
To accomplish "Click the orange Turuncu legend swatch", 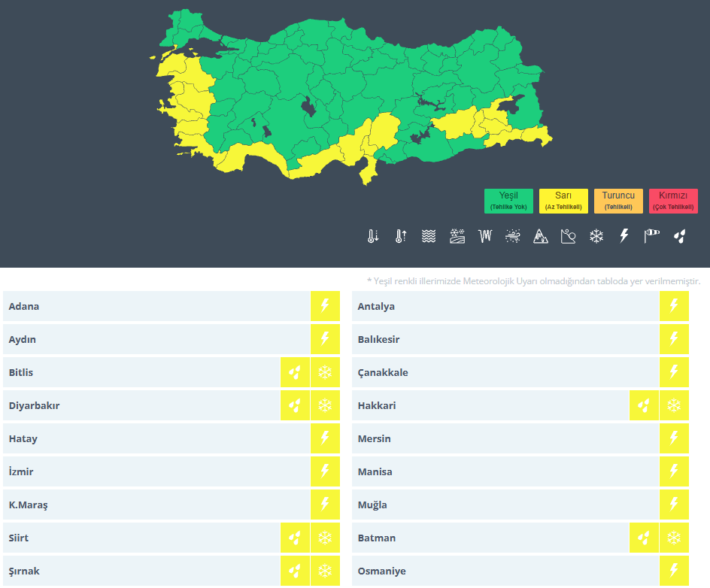I will coord(618,201).
